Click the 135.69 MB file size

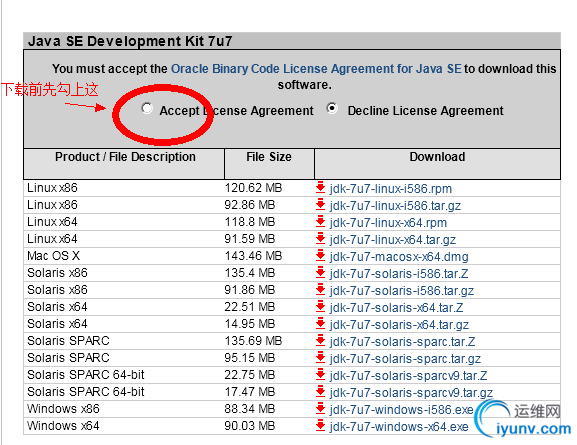click(253, 340)
